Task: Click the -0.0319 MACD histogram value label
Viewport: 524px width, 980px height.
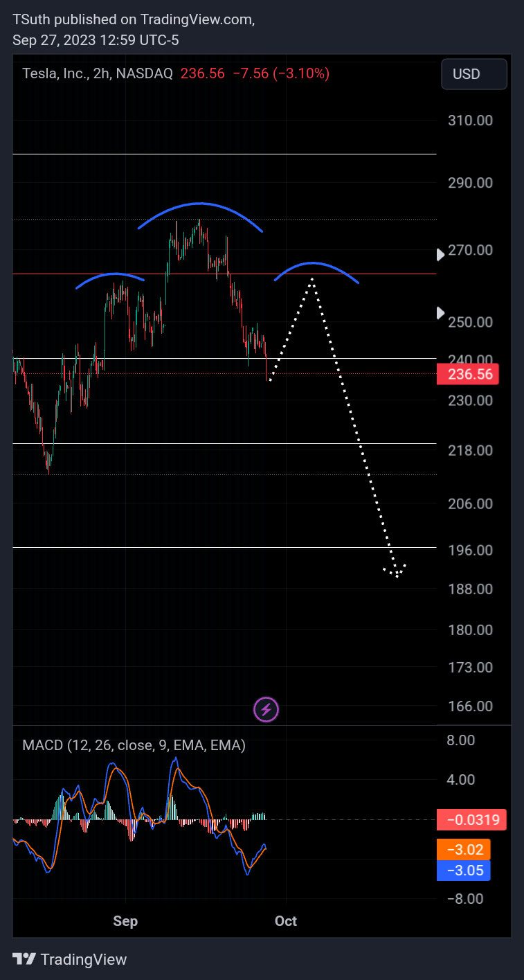Action: 472,820
